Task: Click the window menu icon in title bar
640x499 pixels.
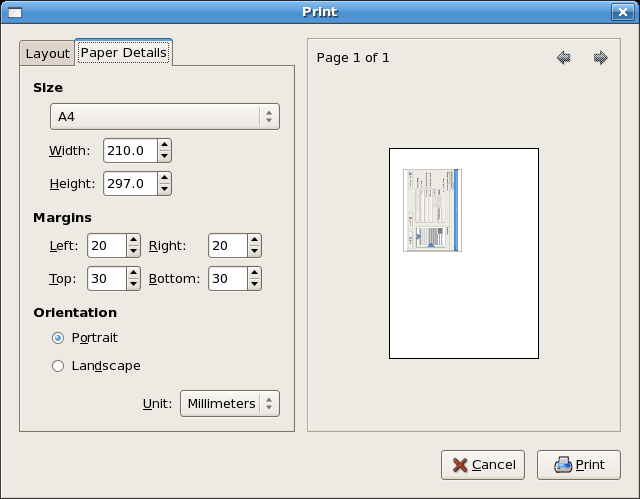Action: 17,12
